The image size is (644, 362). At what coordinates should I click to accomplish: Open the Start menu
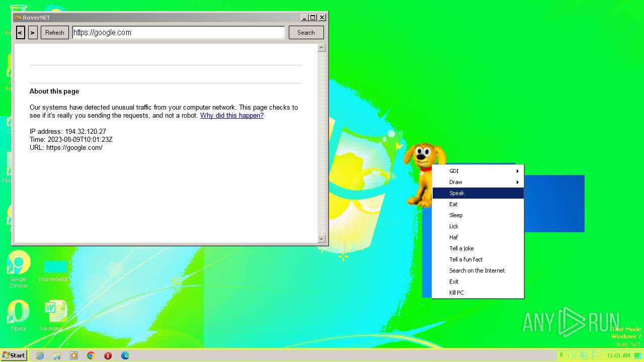tap(14, 355)
